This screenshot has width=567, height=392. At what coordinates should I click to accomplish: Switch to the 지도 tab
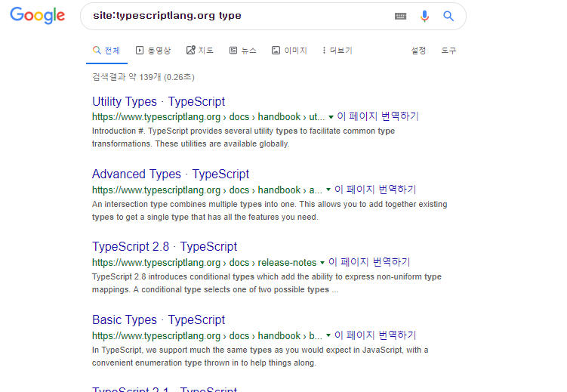pyautogui.click(x=200, y=51)
